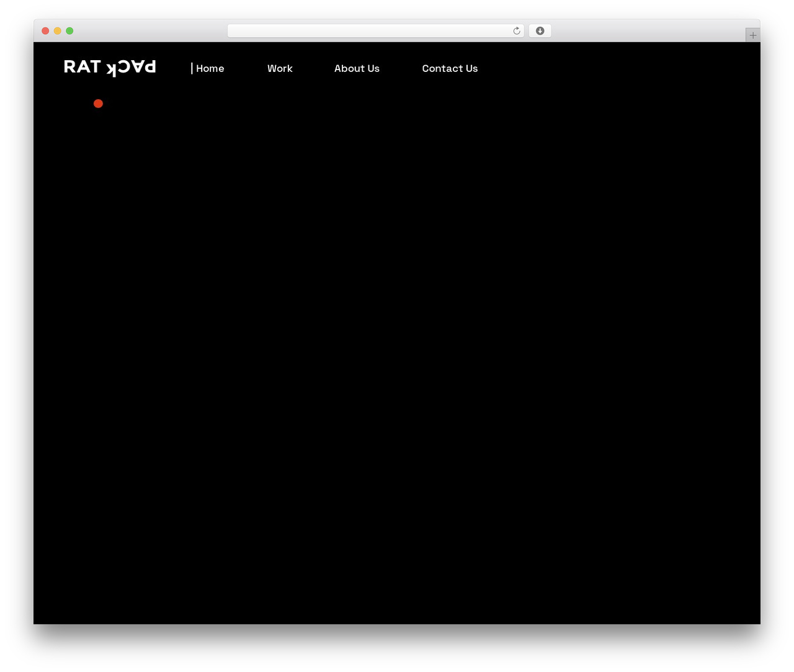
Task: Click the RAT PACK logo
Action: [110, 68]
